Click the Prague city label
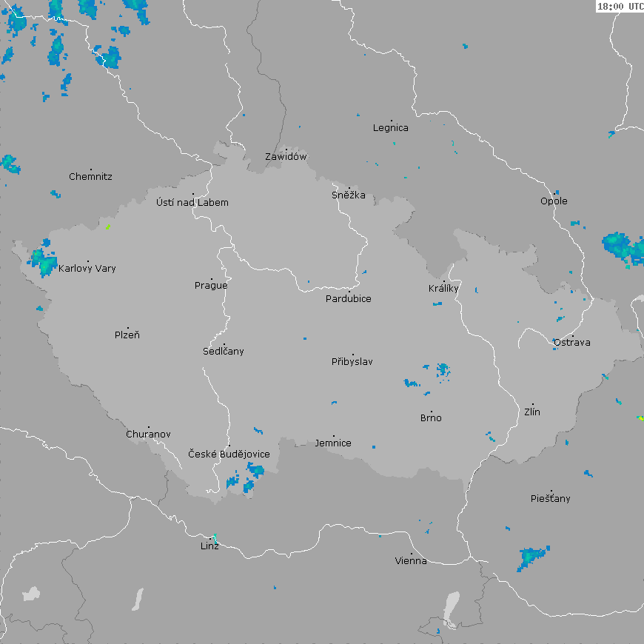Image resolution: width=644 pixels, height=644 pixels. tap(211, 286)
